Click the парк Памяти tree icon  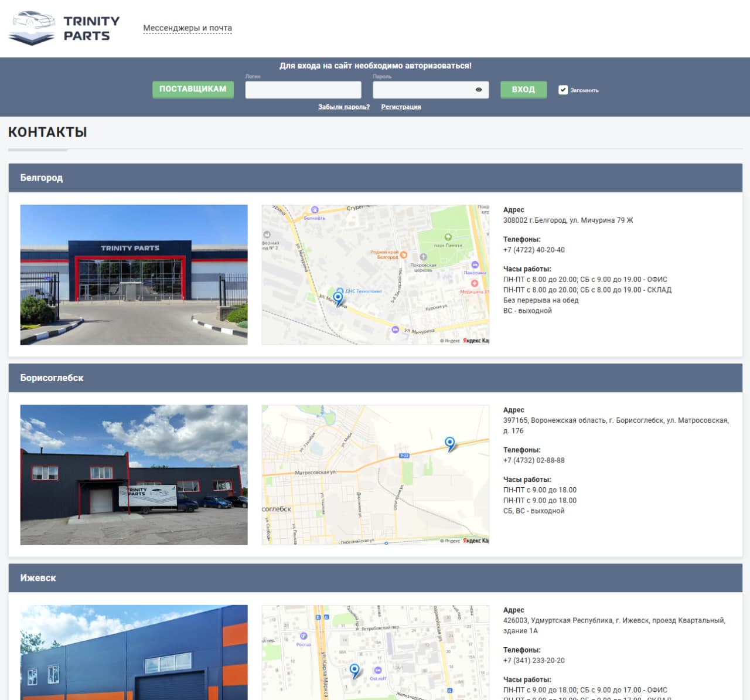pyautogui.click(x=448, y=237)
